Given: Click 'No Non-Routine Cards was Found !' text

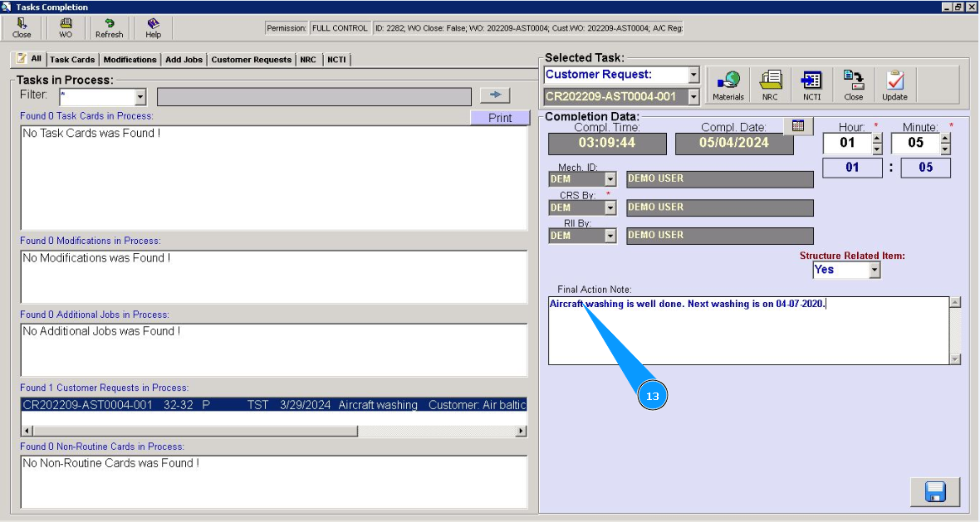Looking at the screenshot, I should click(110, 463).
